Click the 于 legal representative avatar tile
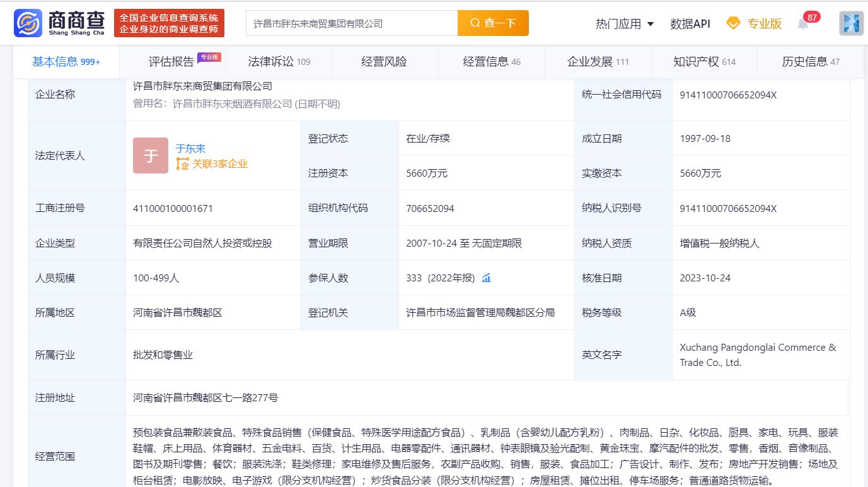Image resolution: width=868 pixels, height=487 pixels. tap(151, 155)
